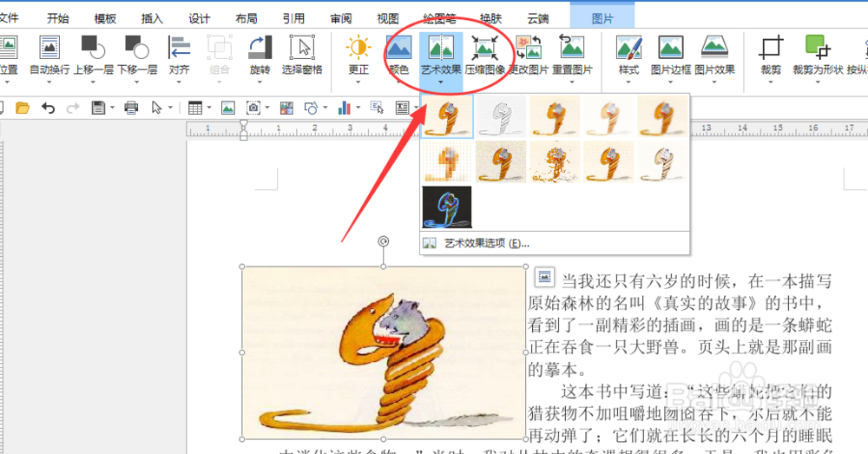Screen dimensions: 868x454
Task: Click the 压缩图像 compress image icon
Action: click(x=484, y=48)
